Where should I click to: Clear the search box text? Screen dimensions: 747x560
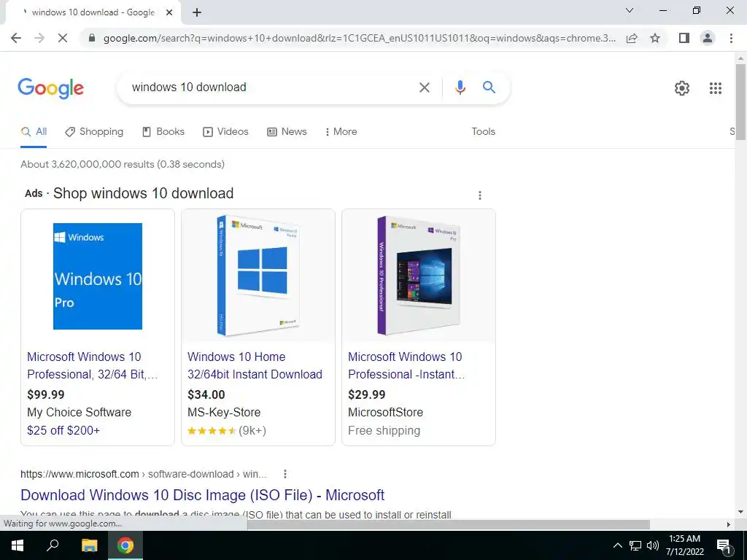[x=424, y=87]
